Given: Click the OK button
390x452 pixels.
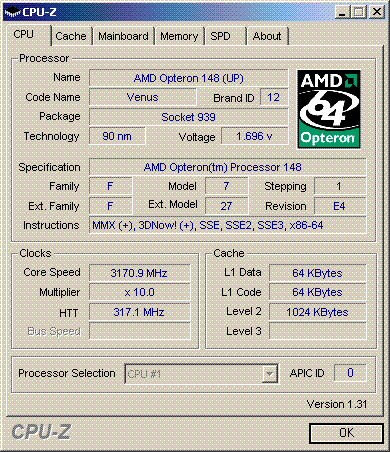Looking at the screenshot, I should click(346, 433).
